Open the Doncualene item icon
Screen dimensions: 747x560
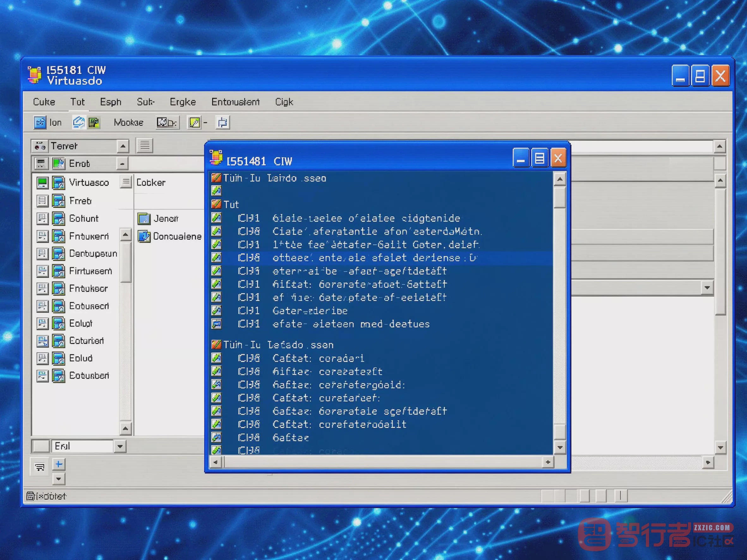coord(144,236)
